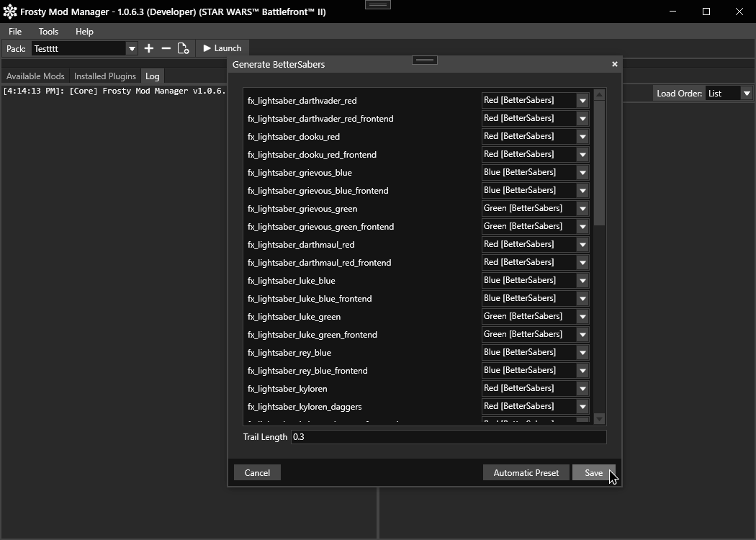756x540 pixels.
Task: Close the Generate BetterSabers dialog
Action: (615, 64)
